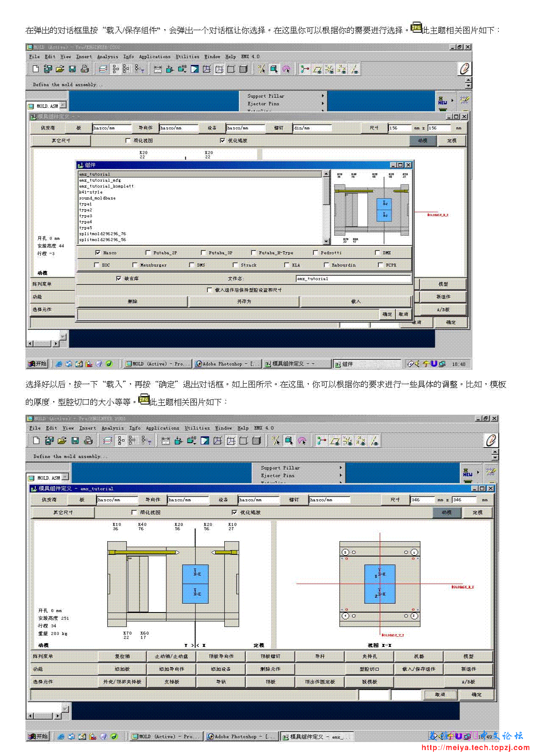Click the stylized e logo in lower screenshot
The image size is (534, 756).
tap(491, 441)
